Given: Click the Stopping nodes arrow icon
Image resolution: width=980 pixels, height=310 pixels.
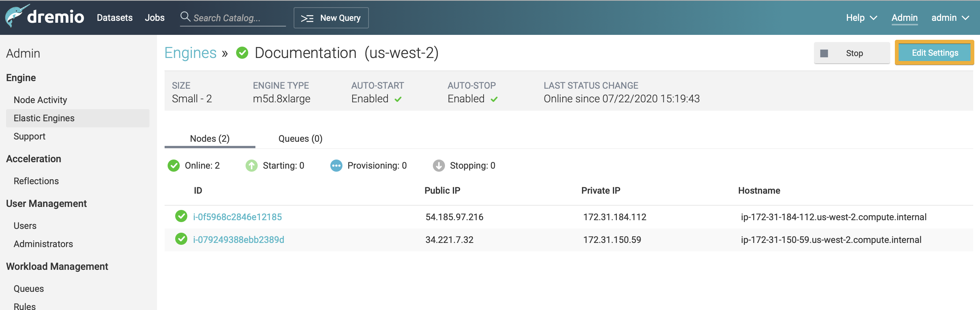Looking at the screenshot, I should (x=439, y=166).
